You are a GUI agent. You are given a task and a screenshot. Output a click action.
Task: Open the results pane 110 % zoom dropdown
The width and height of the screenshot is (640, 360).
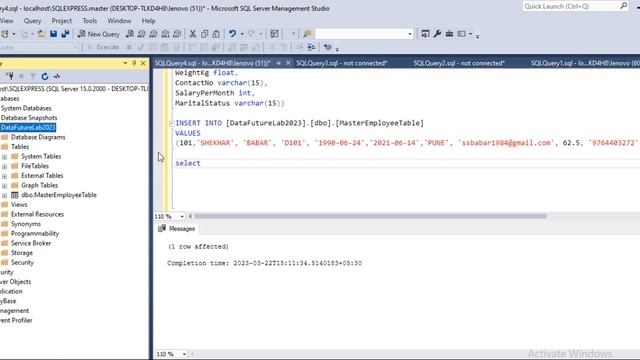184,354
